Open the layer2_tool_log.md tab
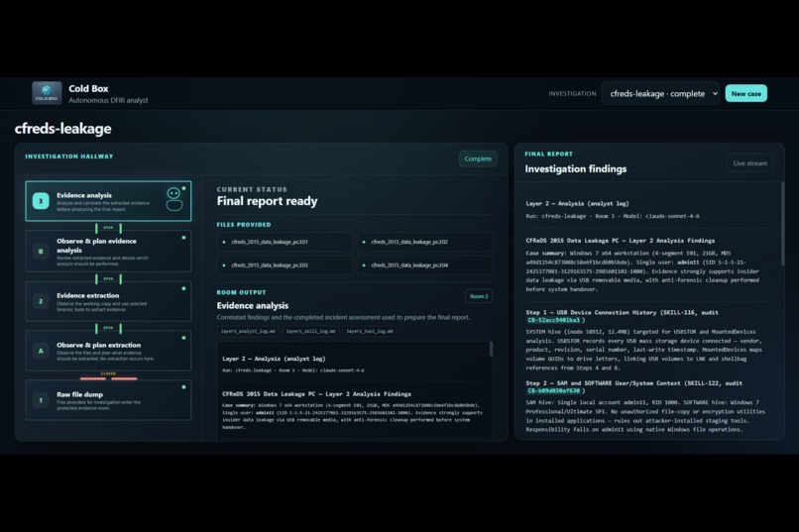 [370, 331]
